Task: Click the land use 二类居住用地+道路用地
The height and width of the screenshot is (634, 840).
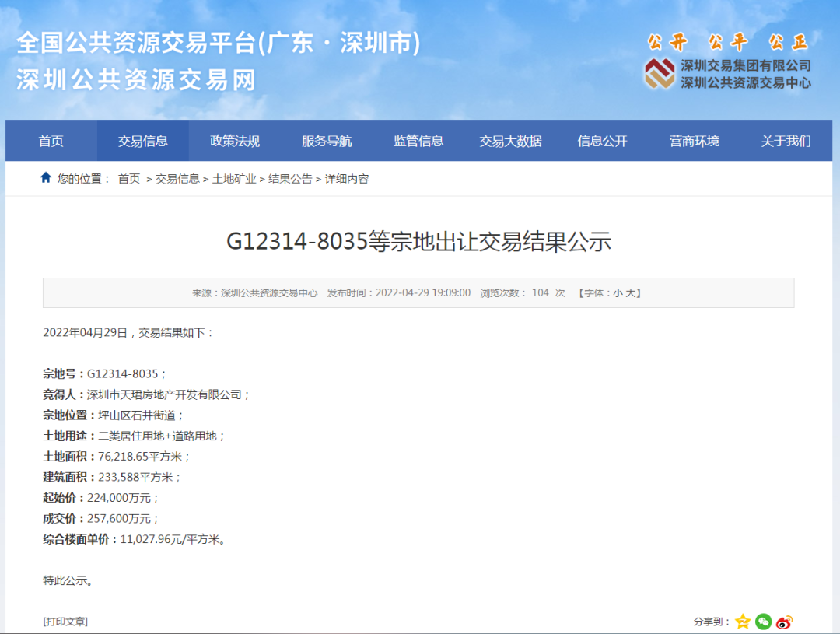Action: 157,436
